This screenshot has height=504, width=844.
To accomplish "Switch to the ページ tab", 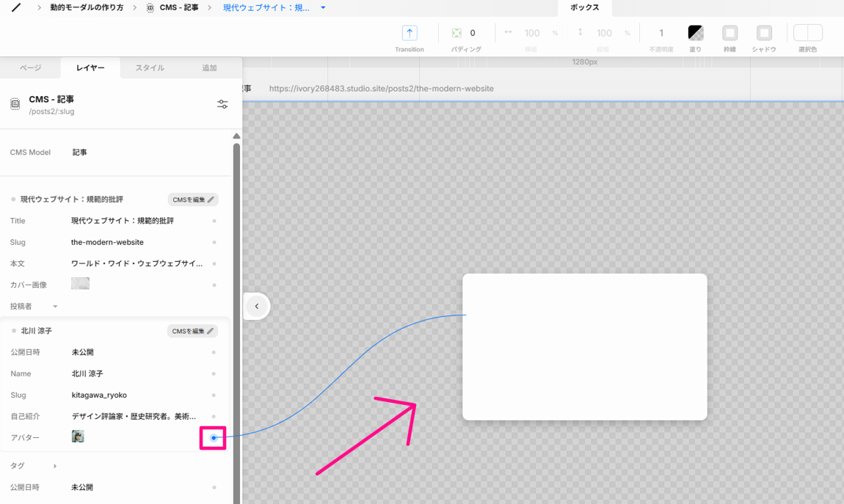I will click(31, 67).
